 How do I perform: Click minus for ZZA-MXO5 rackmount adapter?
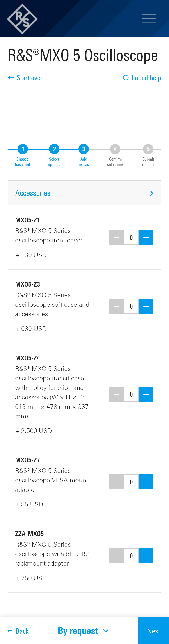(116, 556)
